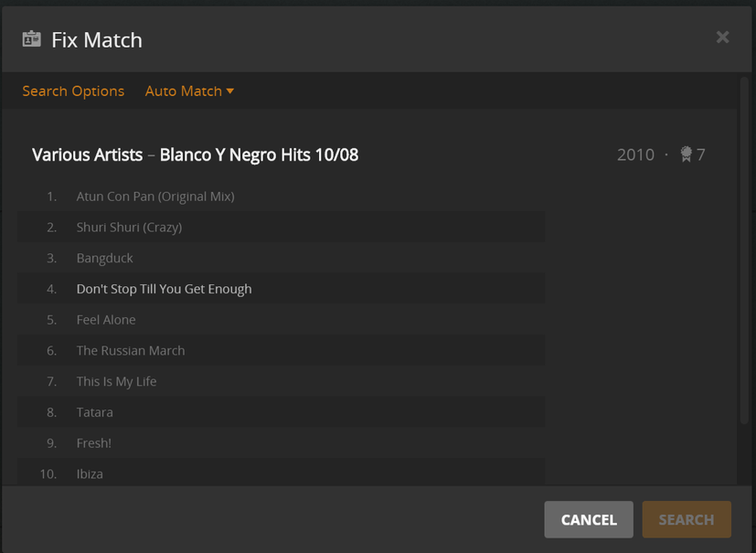Open Search Options
Viewport: 756px width, 553px height.
pyautogui.click(x=73, y=90)
